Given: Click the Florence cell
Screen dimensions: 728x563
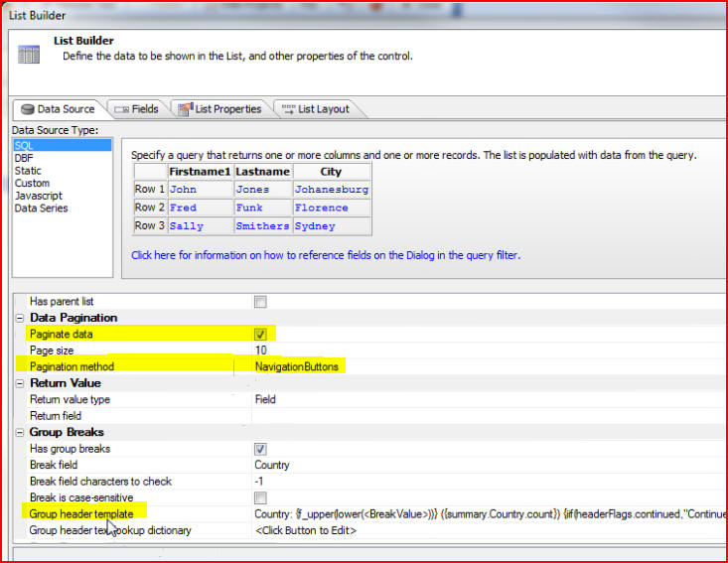Looking at the screenshot, I should (332, 208).
